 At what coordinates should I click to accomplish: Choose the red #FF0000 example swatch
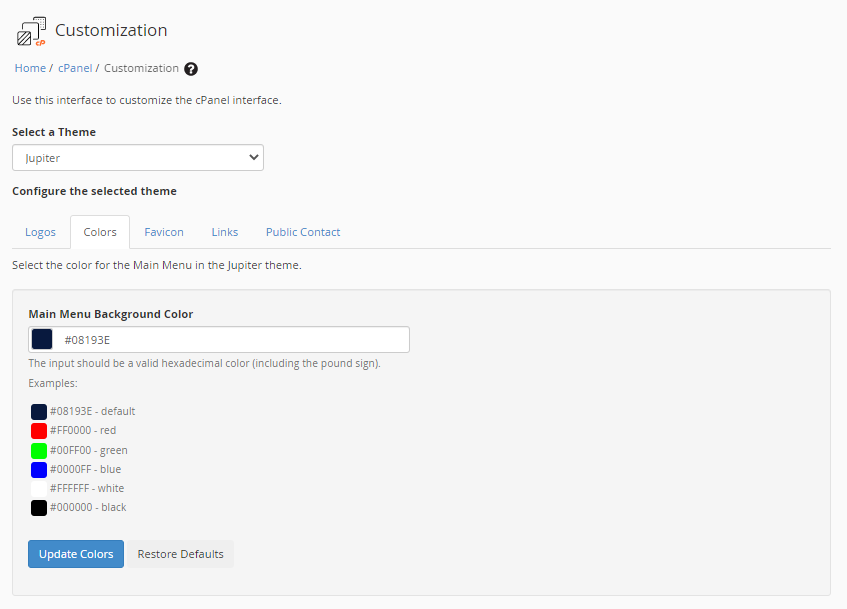click(x=39, y=431)
